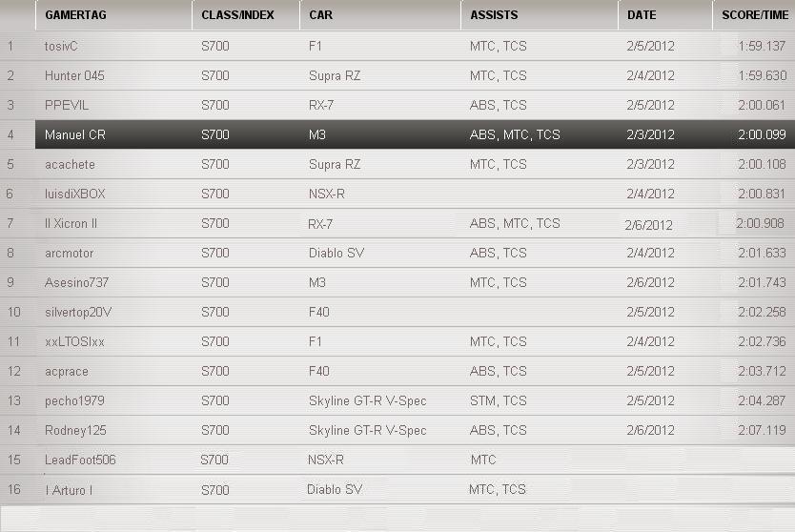Select II Xicron II gamertag

(71, 223)
